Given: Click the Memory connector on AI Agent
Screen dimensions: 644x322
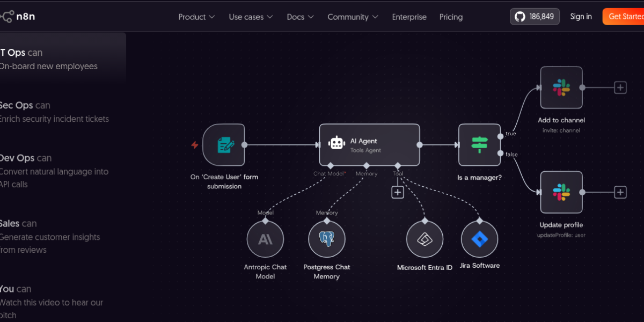Looking at the screenshot, I should coord(367,165).
